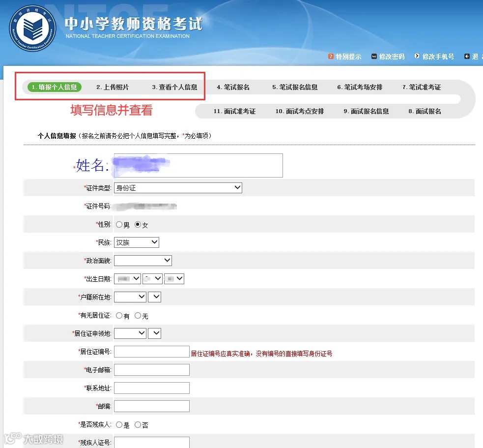Open the birth year dropdown in 出生日期
This screenshot has width=483, height=448.
click(127, 278)
